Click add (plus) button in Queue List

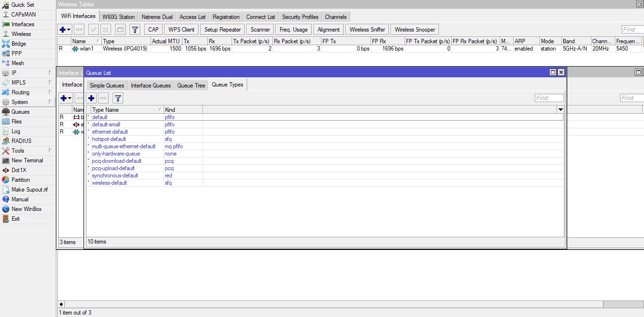[x=91, y=98]
